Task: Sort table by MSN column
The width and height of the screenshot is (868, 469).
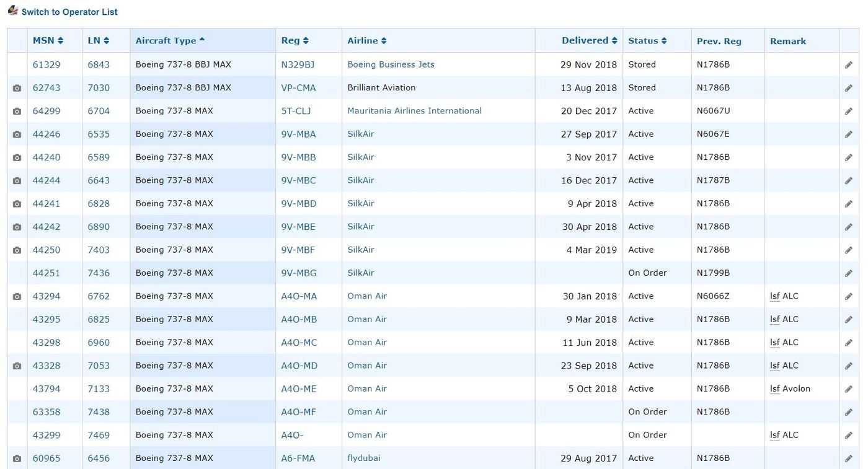Action: [48, 41]
